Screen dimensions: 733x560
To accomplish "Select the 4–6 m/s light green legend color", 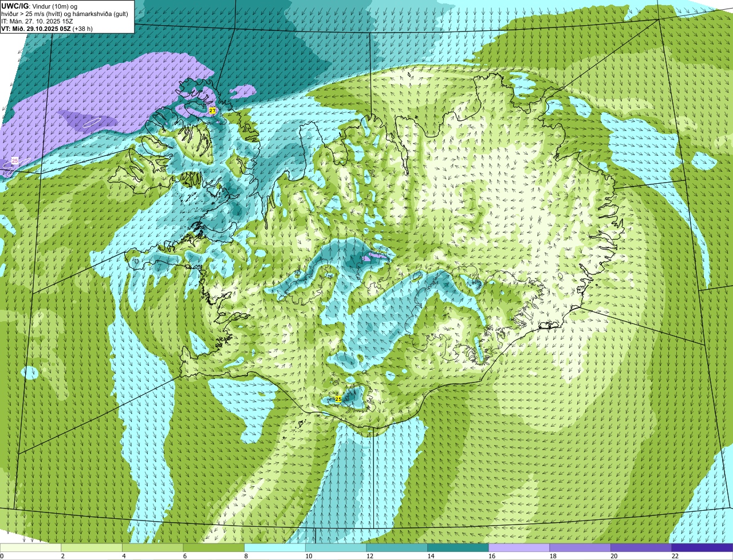I will click(x=152, y=547).
